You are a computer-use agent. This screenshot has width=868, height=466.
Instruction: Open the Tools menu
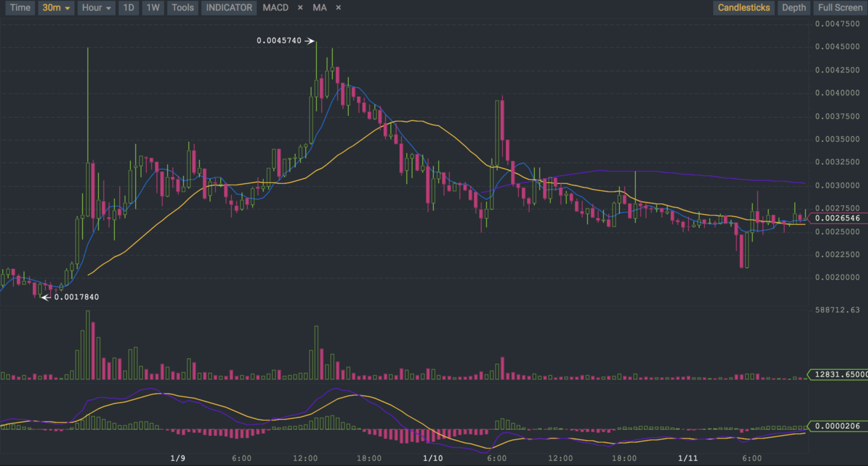pos(182,8)
